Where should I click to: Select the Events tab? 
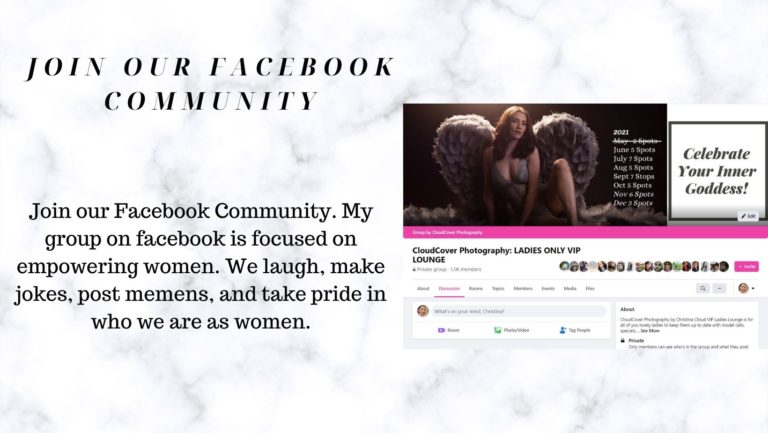548,289
